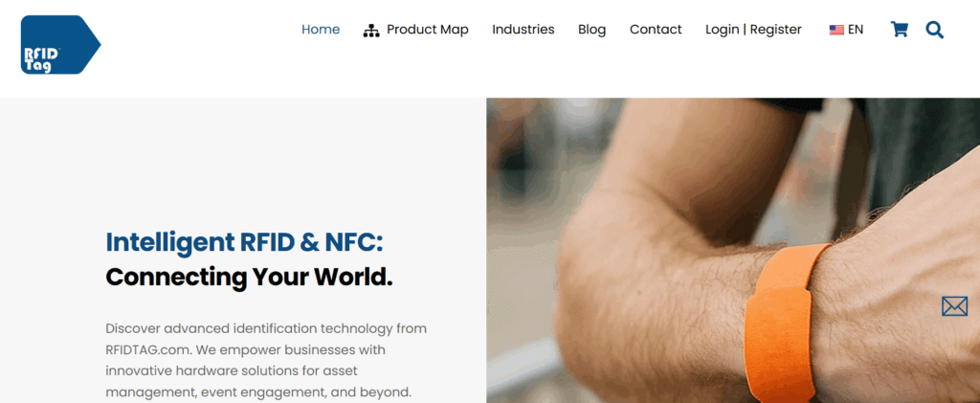
Task: Open the Contact page
Action: pyautogui.click(x=656, y=30)
